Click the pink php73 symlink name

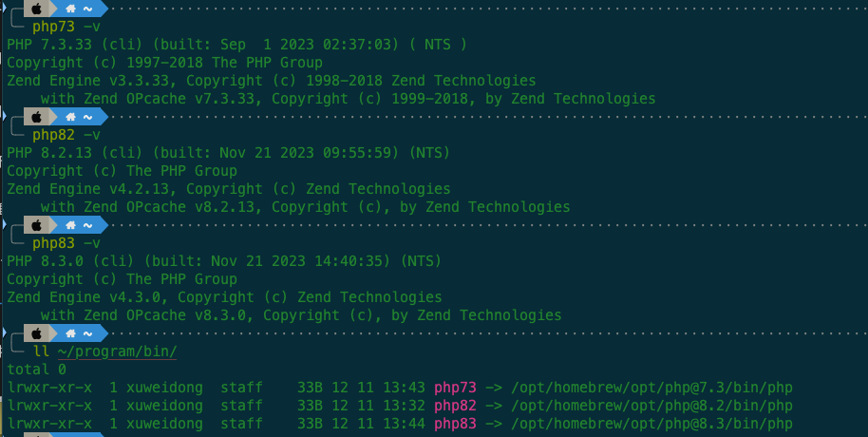[x=455, y=388]
